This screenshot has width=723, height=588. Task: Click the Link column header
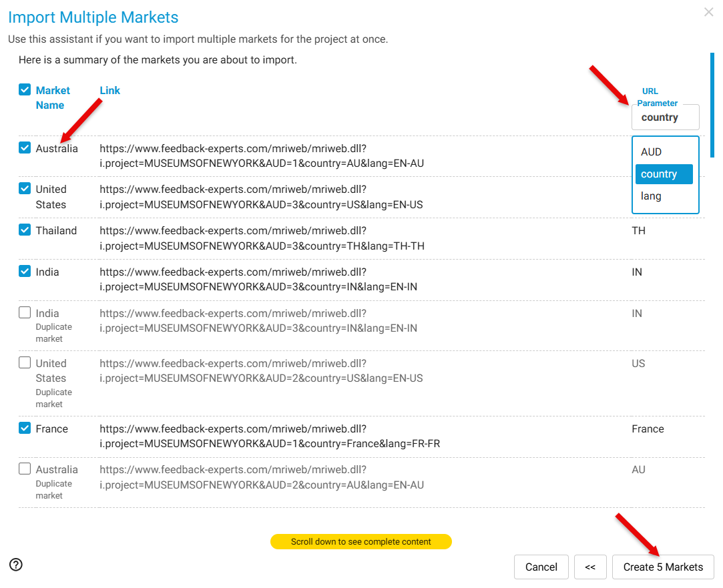[x=109, y=90]
